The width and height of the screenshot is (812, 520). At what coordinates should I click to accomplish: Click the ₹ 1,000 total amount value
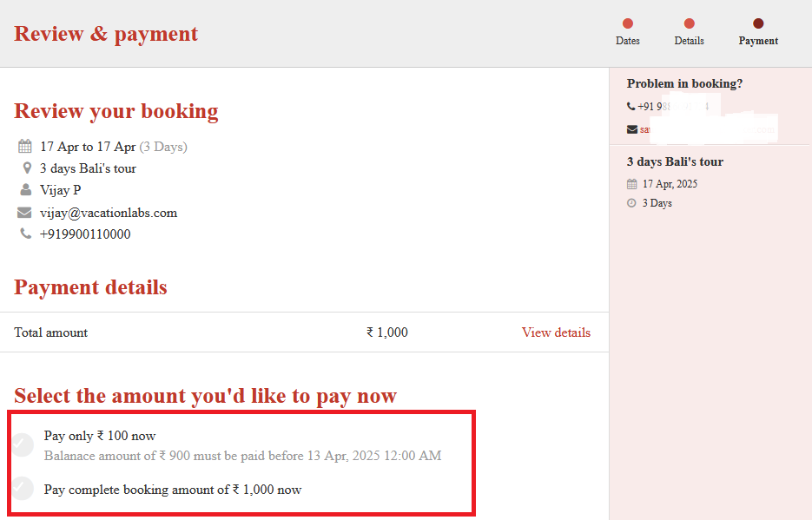(x=386, y=332)
